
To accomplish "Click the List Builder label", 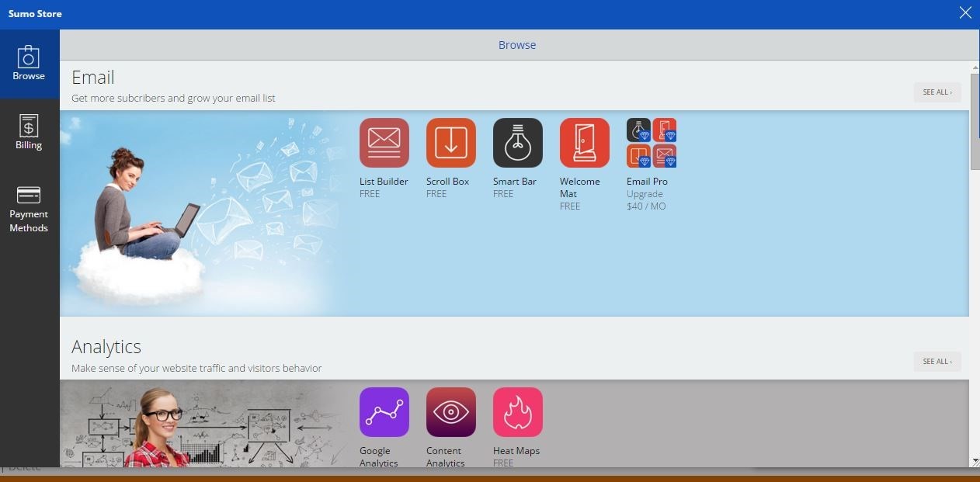I will (384, 182).
